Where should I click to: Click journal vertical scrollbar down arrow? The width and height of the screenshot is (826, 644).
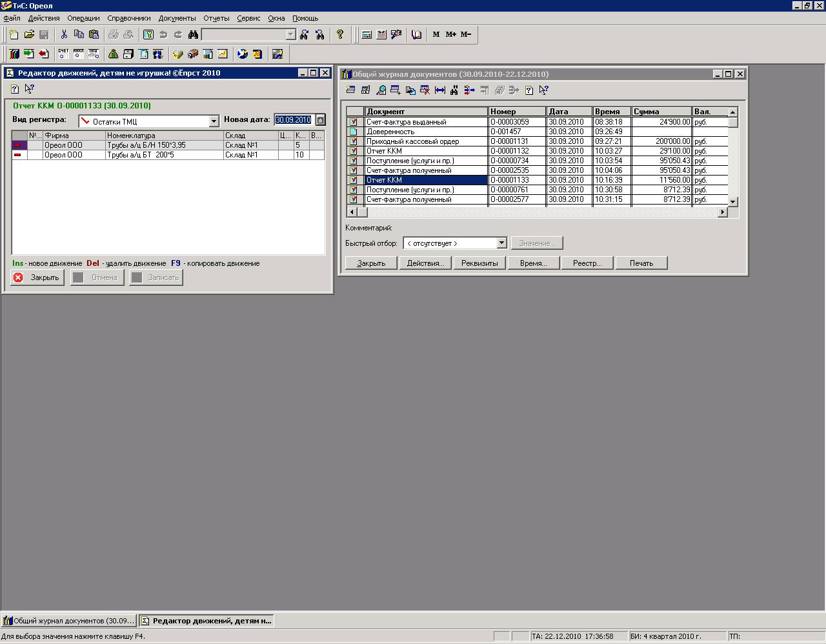[732, 202]
